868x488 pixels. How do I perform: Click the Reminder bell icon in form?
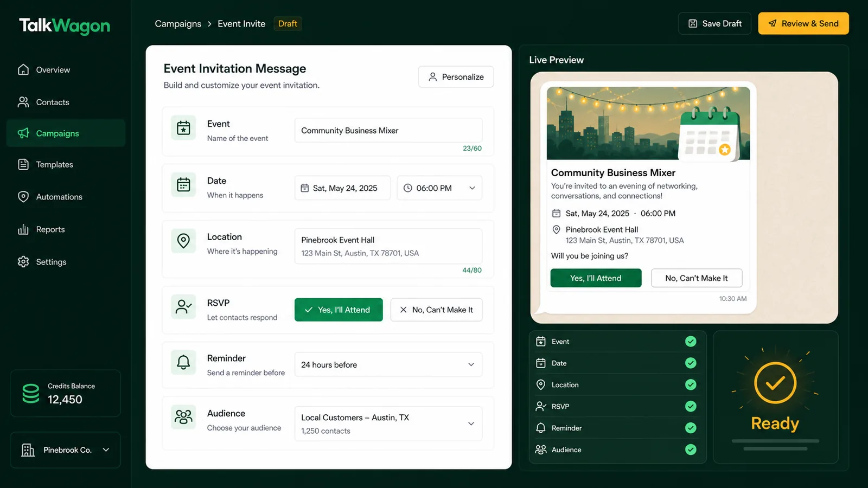183,362
